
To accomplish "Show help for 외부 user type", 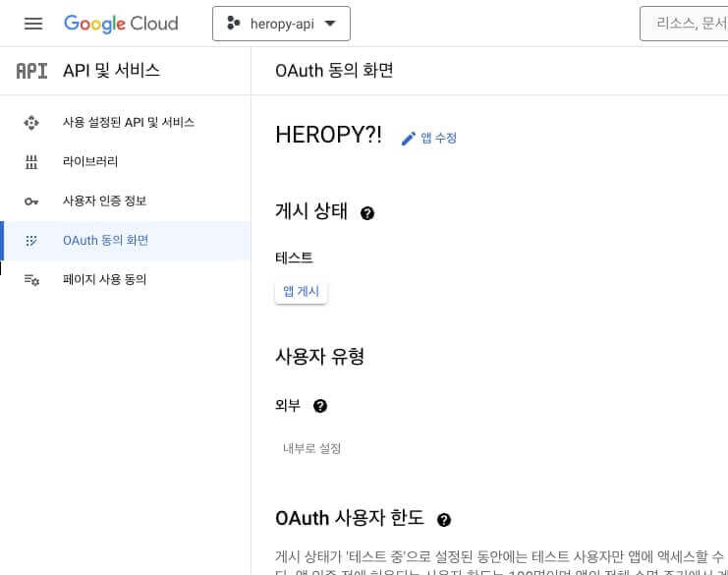I will tap(320, 406).
